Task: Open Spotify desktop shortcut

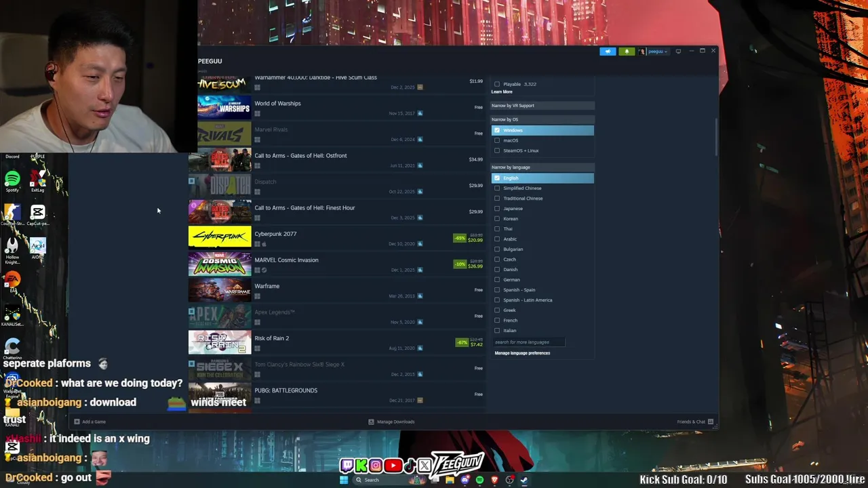Action: pos(12,182)
